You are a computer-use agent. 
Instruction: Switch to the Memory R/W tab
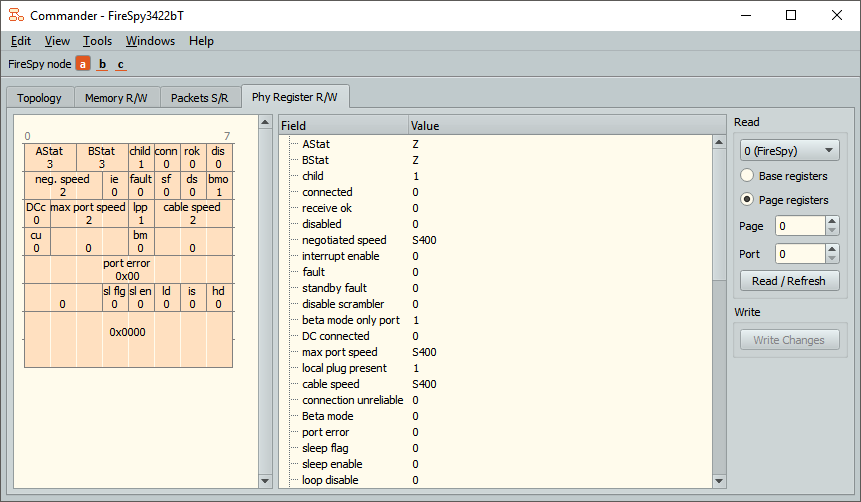(x=116, y=98)
